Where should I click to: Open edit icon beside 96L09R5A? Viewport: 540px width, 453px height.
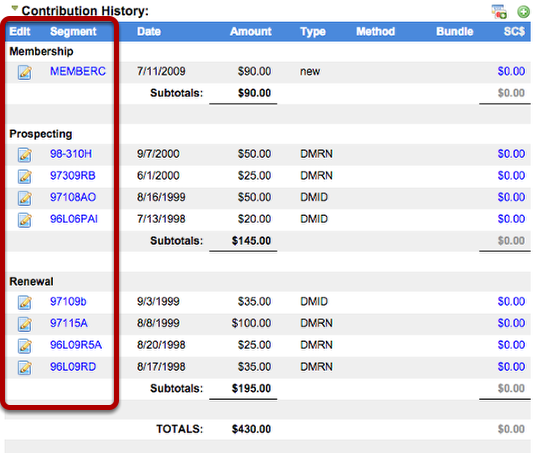click(x=25, y=346)
